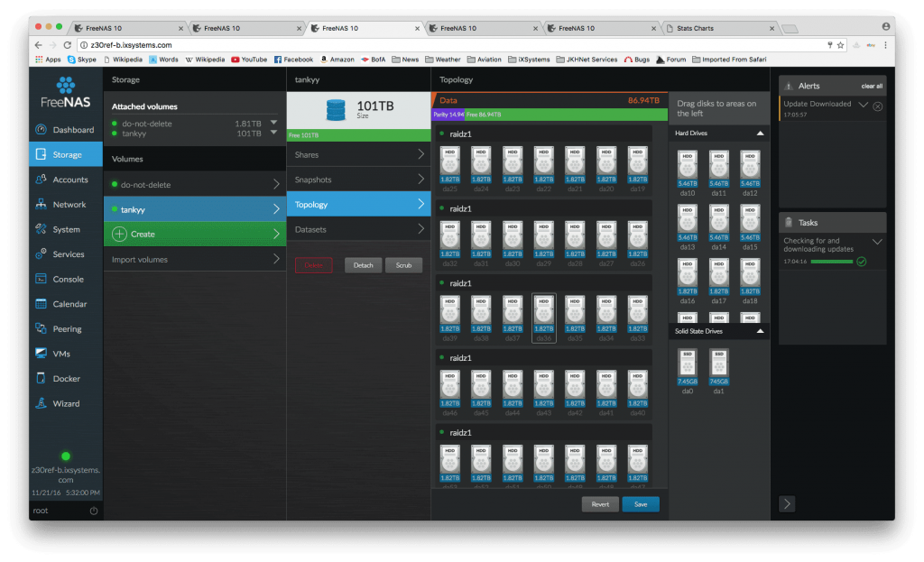924x562 pixels.
Task: Click the highlighted disk da36
Action: point(543,318)
